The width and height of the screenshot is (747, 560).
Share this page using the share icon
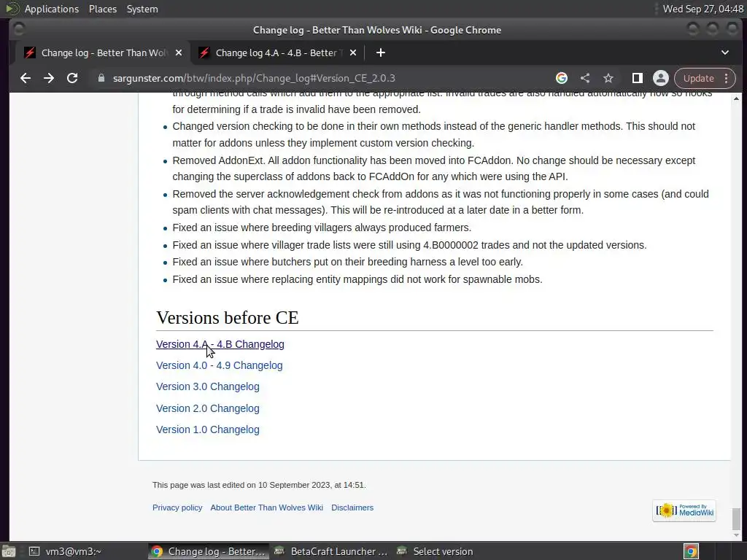(x=585, y=78)
